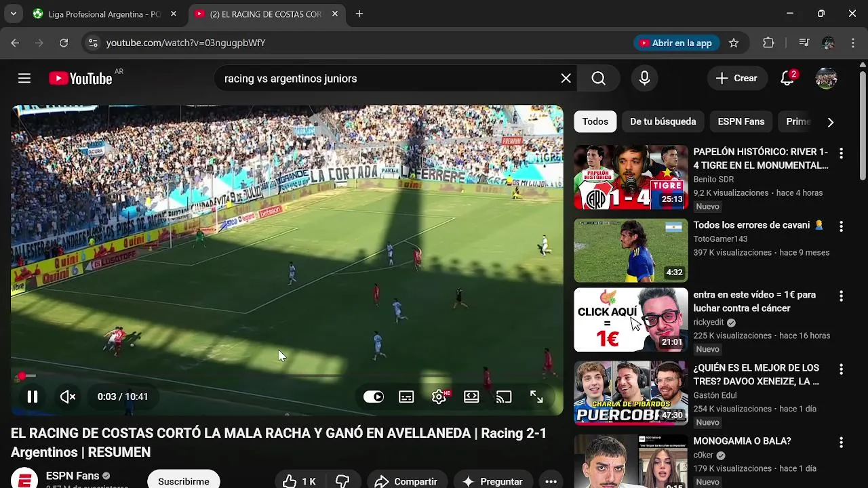Open the Chrome three-dot menu

tap(852, 43)
